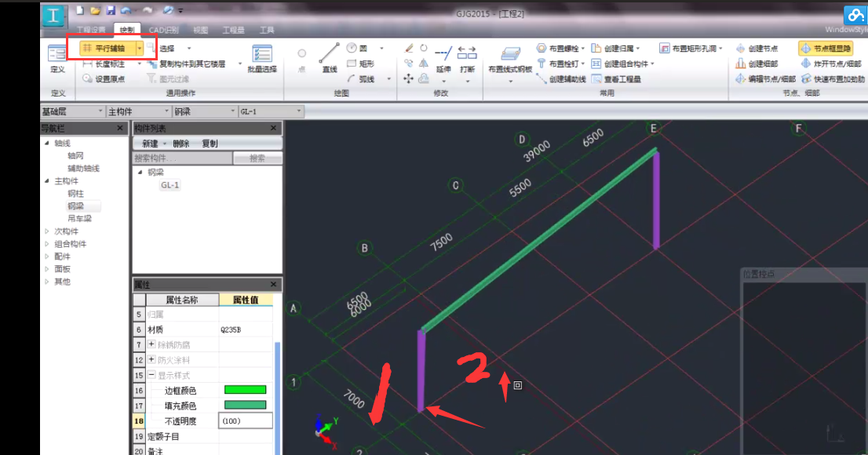Click the 编辑节点/细部 edit node tool
Image resolution: width=868 pixels, height=455 pixels.
[766, 79]
